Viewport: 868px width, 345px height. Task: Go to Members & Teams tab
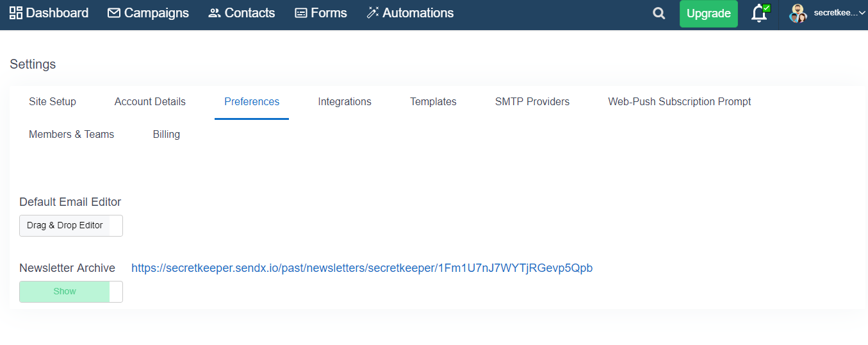(72, 135)
